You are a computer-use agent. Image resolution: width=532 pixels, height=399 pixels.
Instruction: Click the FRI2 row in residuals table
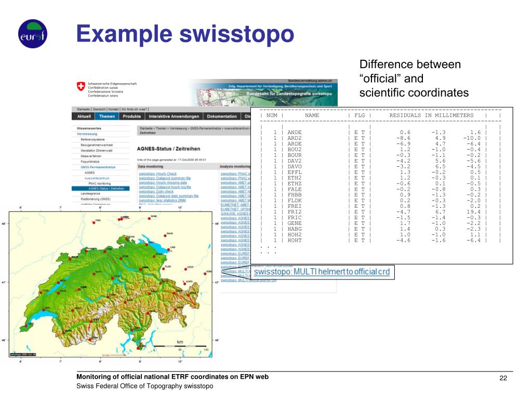tap(380, 212)
